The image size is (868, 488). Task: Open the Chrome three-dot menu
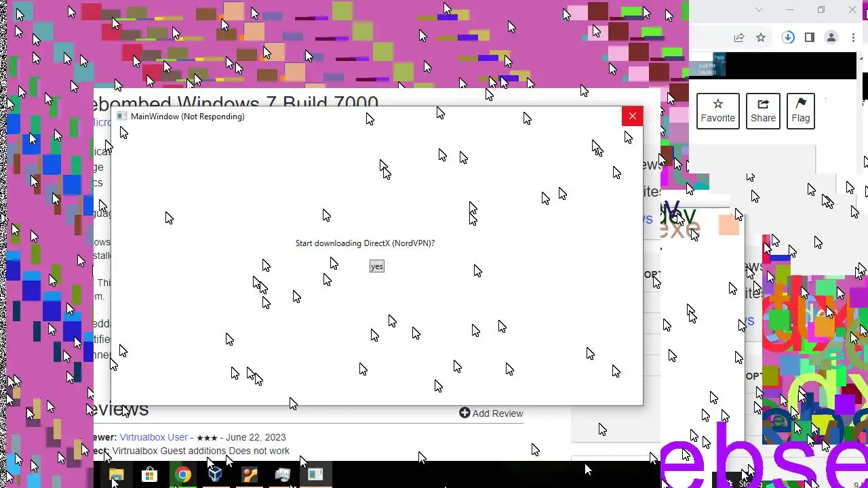854,38
